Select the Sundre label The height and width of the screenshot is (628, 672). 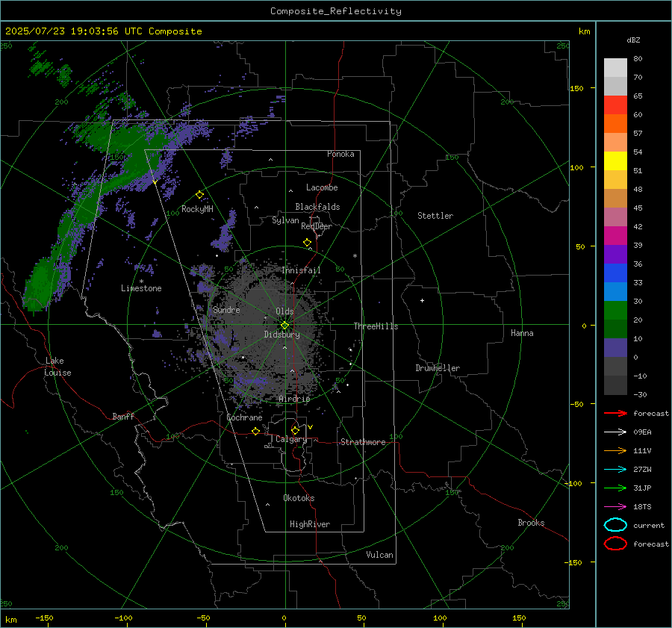[226, 309]
